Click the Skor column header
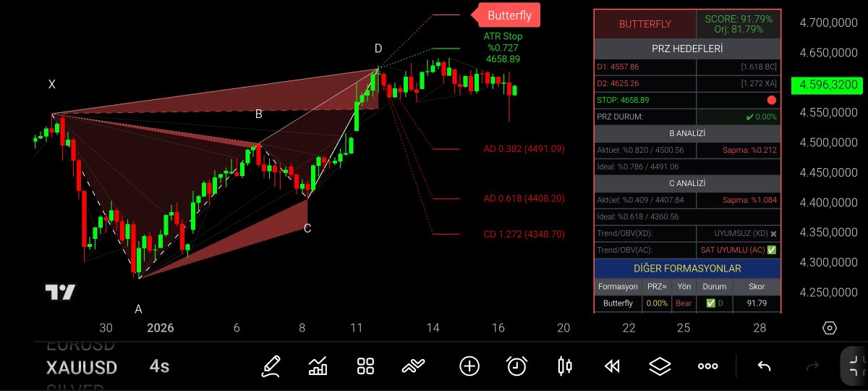 point(757,287)
